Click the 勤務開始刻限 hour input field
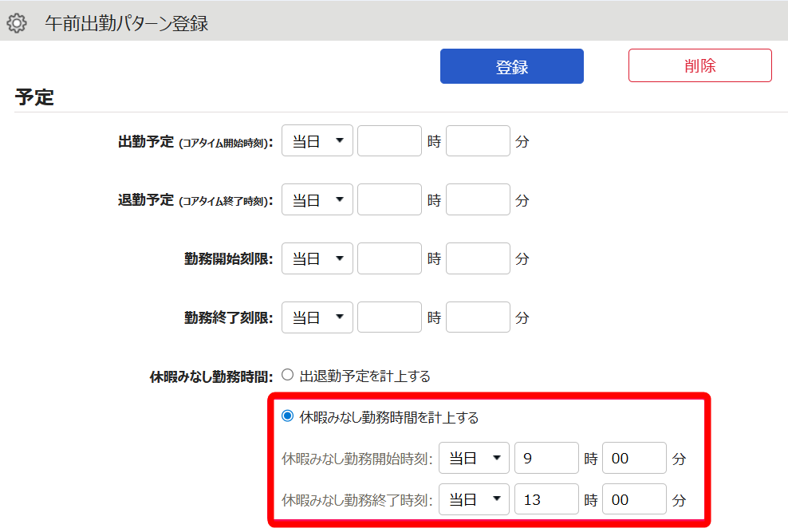The height and width of the screenshot is (532, 788). coord(389,258)
